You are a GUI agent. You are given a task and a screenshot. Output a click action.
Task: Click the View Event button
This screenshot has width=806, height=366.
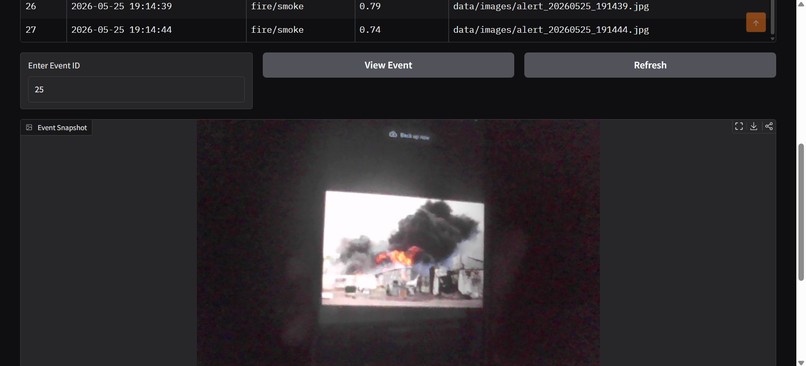388,65
